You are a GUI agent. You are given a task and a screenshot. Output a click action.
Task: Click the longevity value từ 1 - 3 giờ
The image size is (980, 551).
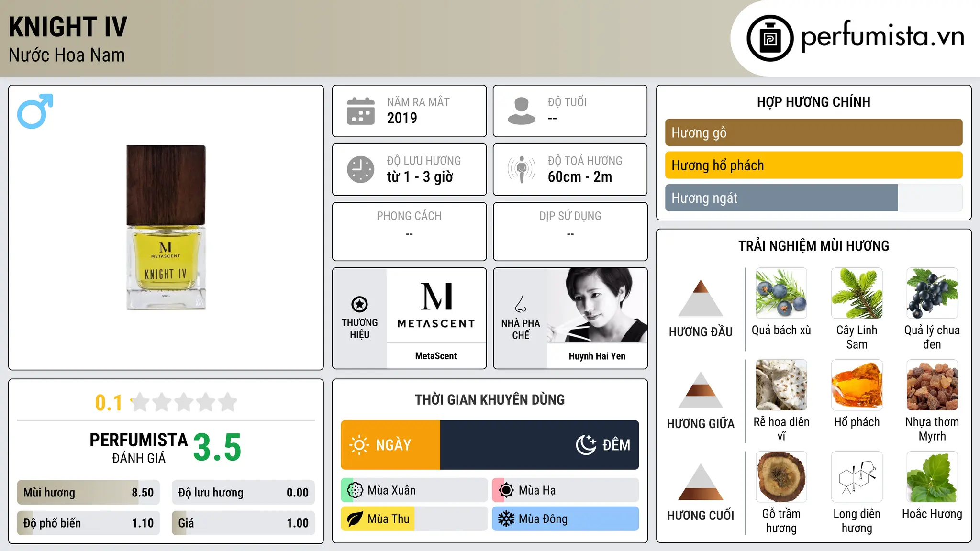tap(420, 177)
